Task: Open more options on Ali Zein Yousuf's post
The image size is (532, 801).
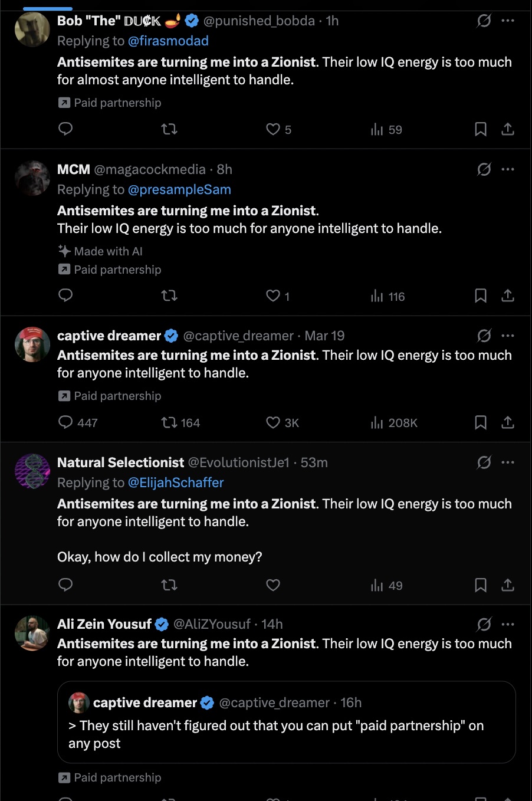Action: pyautogui.click(x=508, y=624)
